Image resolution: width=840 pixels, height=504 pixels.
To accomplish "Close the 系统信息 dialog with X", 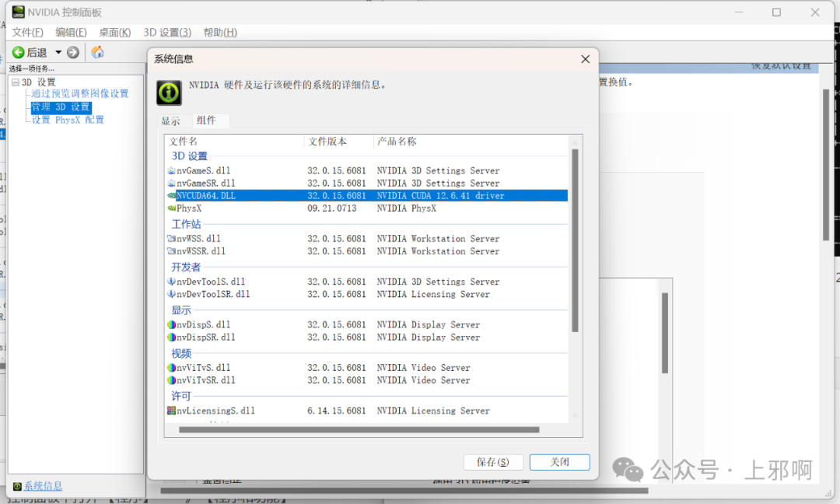I will (586, 59).
